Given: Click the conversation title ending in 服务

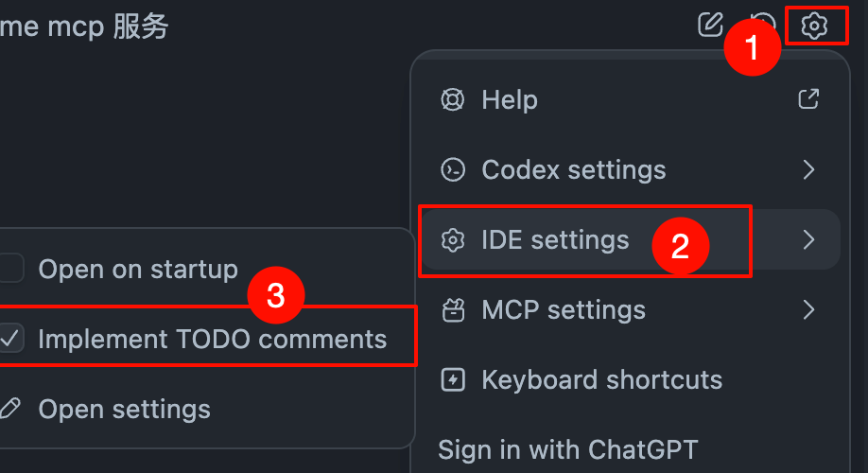Looking at the screenshot, I should click(x=85, y=26).
